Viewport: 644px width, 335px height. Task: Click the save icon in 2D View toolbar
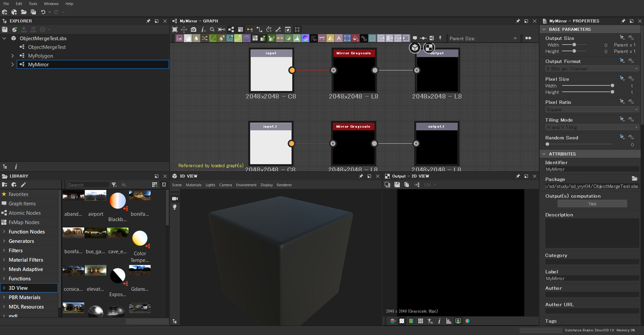coord(397,185)
